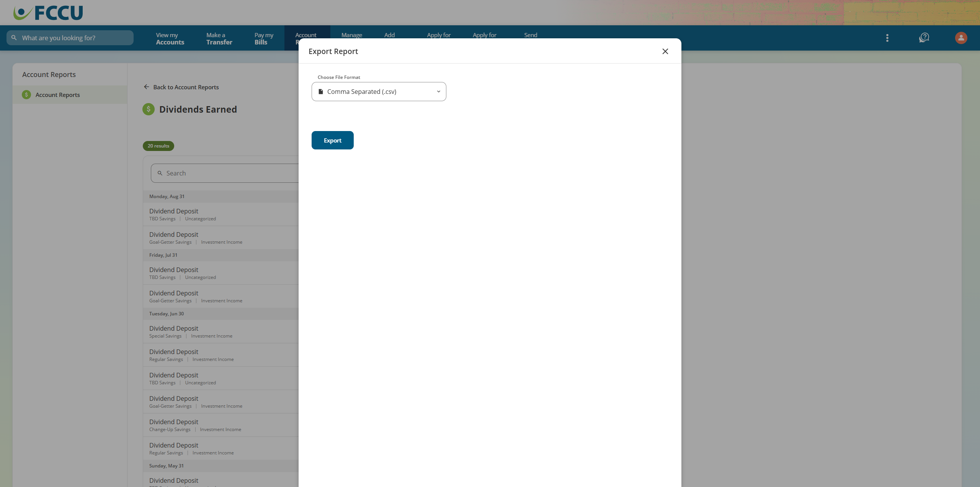Click the Export Report dialog title
Viewport: 980px width, 487px height.
click(x=333, y=51)
